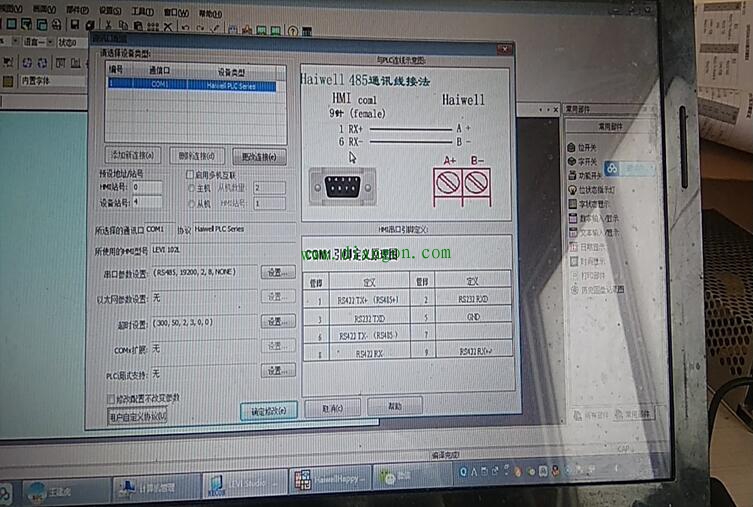Viewport: 753px width, 507px height.
Task: Select the 数值输入/显示 component
Action: 594,218
